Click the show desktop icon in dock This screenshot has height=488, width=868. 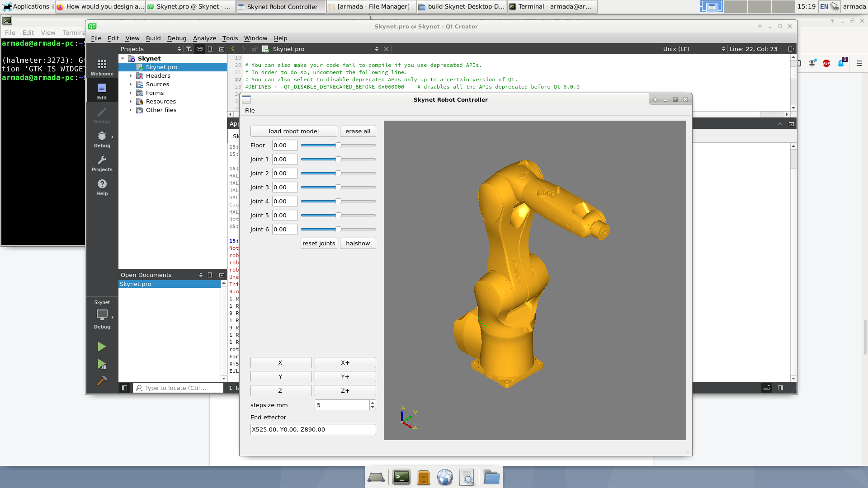(x=376, y=477)
